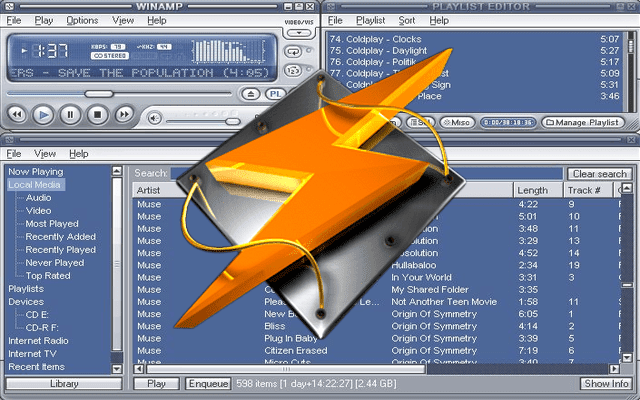The height and width of the screenshot is (400, 640).
Task: Toggle repeat mode in Winamp
Action: [x=293, y=52]
